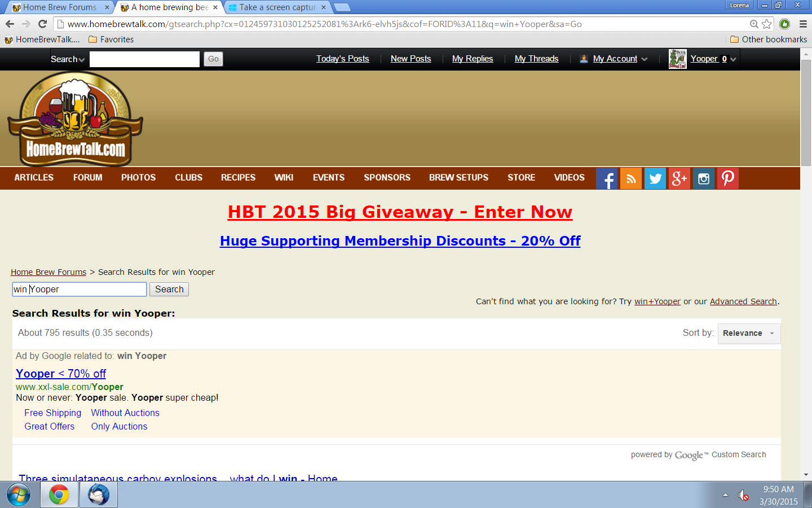Click the Go button in header search

point(213,59)
